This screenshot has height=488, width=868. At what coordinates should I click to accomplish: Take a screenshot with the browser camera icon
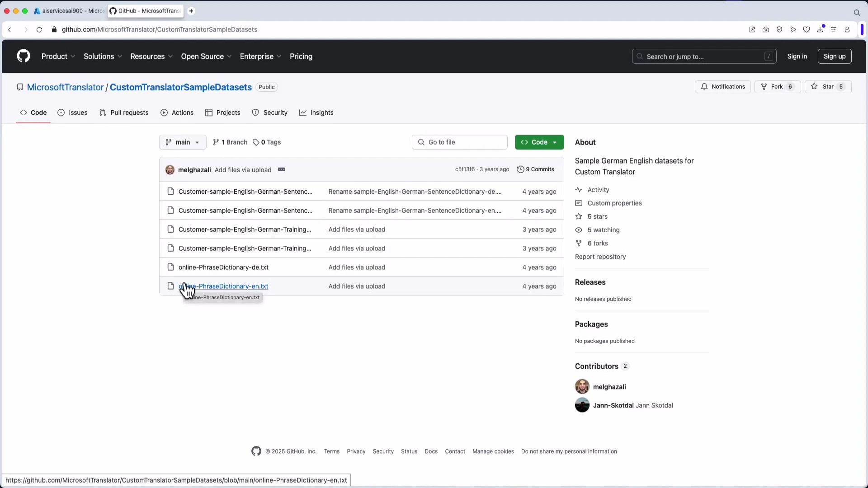point(765,29)
